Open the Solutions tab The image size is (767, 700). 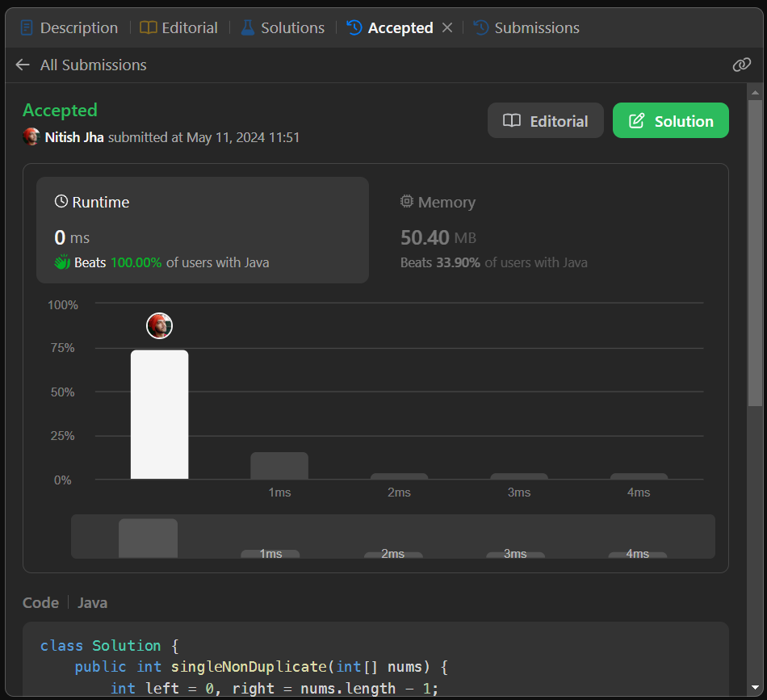coord(283,28)
